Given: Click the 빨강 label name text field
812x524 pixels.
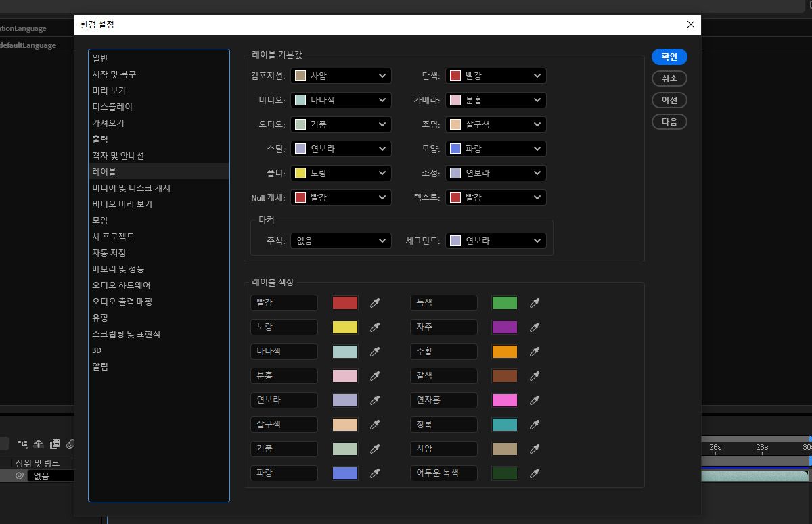Looking at the screenshot, I should pyautogui.click(x=284, y=303).
